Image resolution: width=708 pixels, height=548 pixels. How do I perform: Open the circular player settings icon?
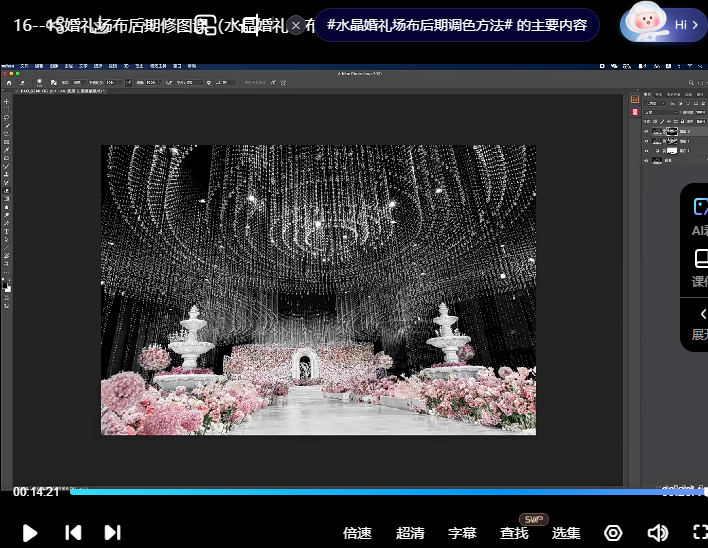tap(614, 533)
